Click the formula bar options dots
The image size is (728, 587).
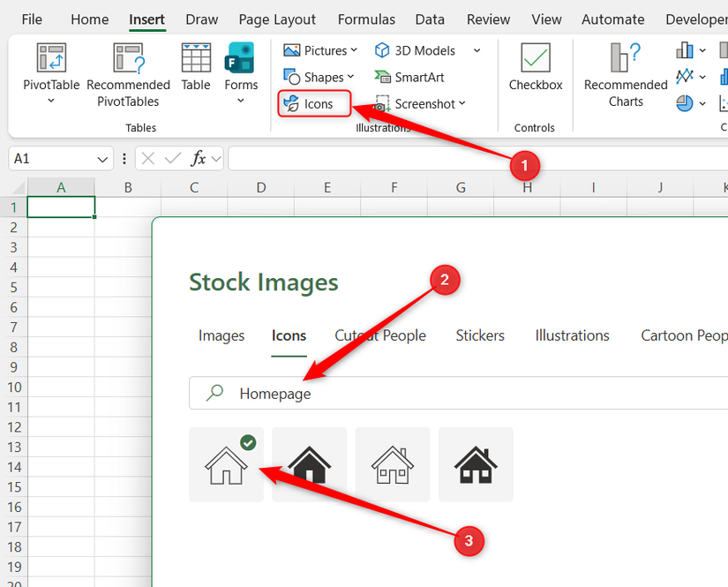(x=124, y=159)
